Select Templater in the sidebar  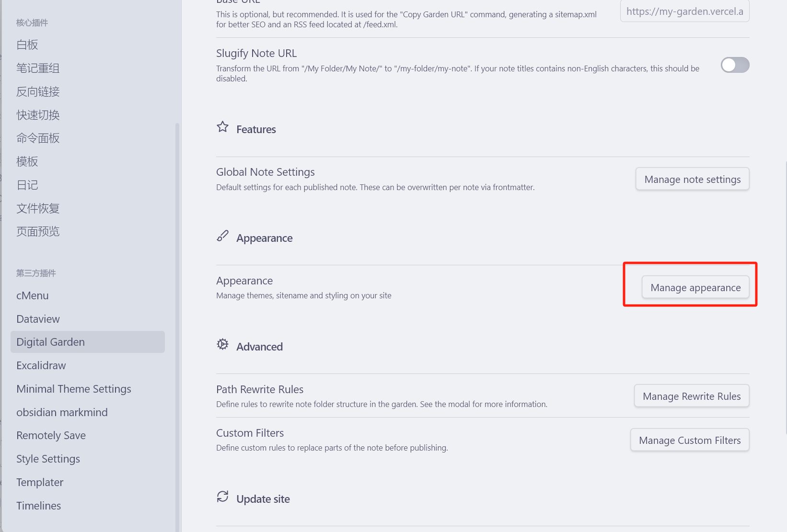tap(40, 482)
